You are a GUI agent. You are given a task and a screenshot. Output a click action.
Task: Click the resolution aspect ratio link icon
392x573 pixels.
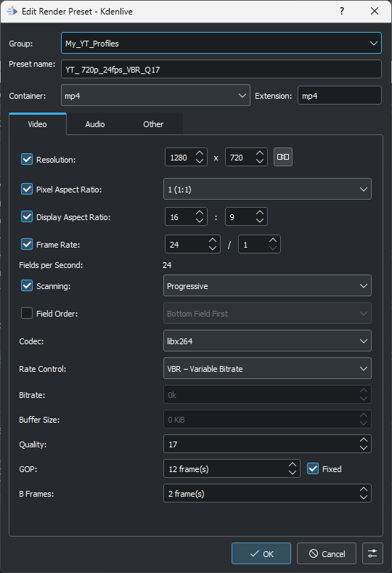click(x=283, y=157)
